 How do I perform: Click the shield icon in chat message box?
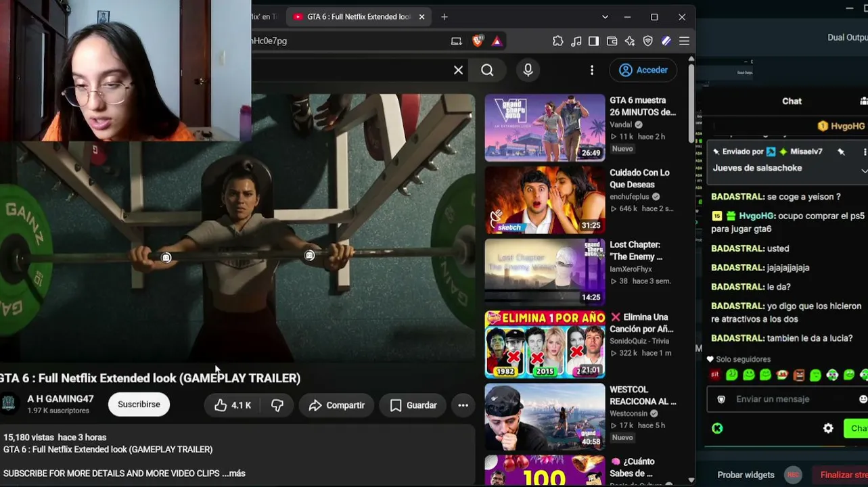click(x=721, y=399)
